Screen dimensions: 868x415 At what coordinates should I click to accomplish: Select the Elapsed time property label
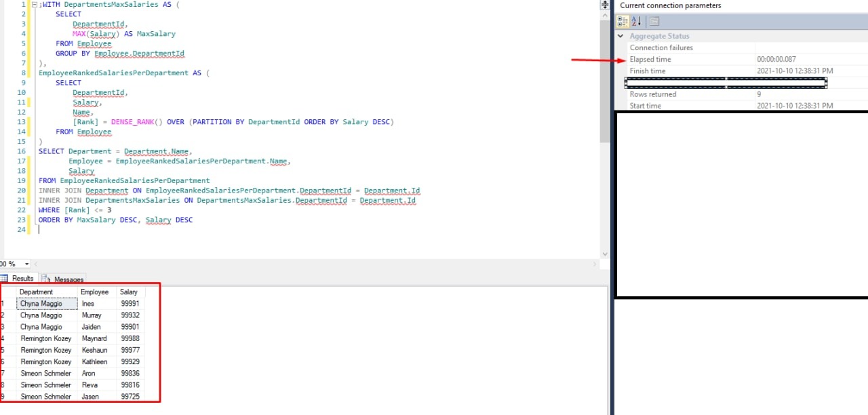tap(650, 60)
